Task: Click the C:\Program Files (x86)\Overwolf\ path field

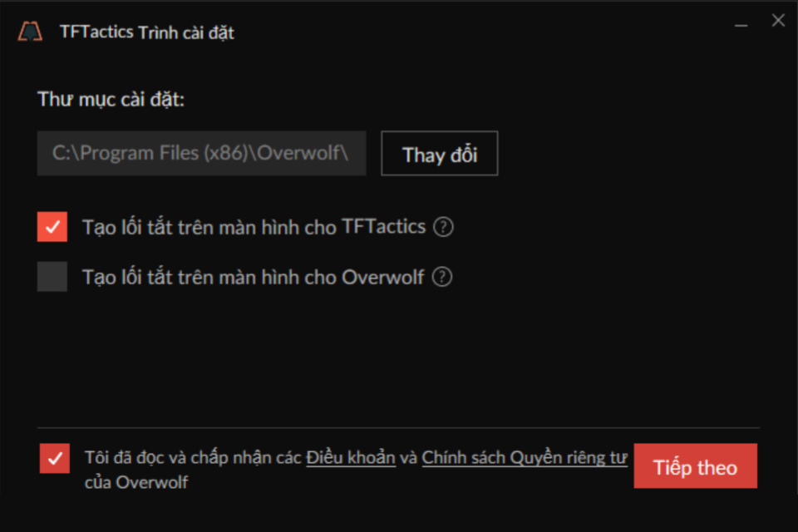Action: 201,153
